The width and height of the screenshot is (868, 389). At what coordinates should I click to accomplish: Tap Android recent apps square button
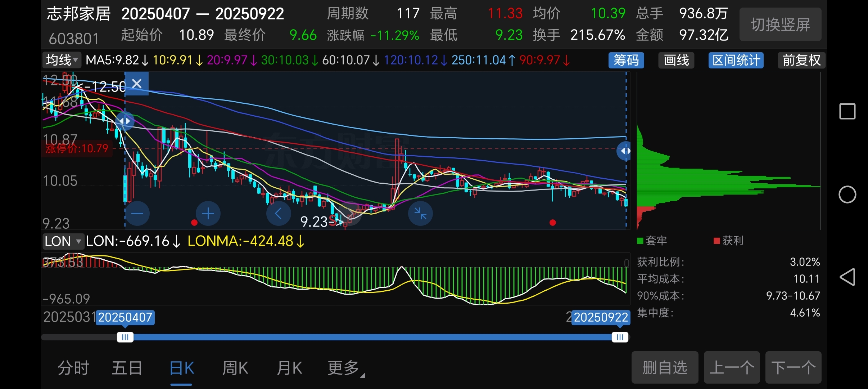tap(847, 111)
